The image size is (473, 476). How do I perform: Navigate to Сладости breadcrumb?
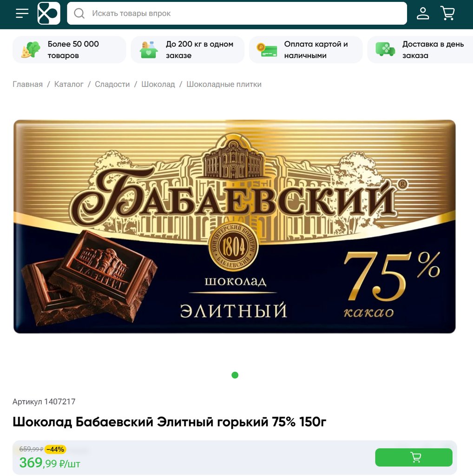click(x=112, y=85)
